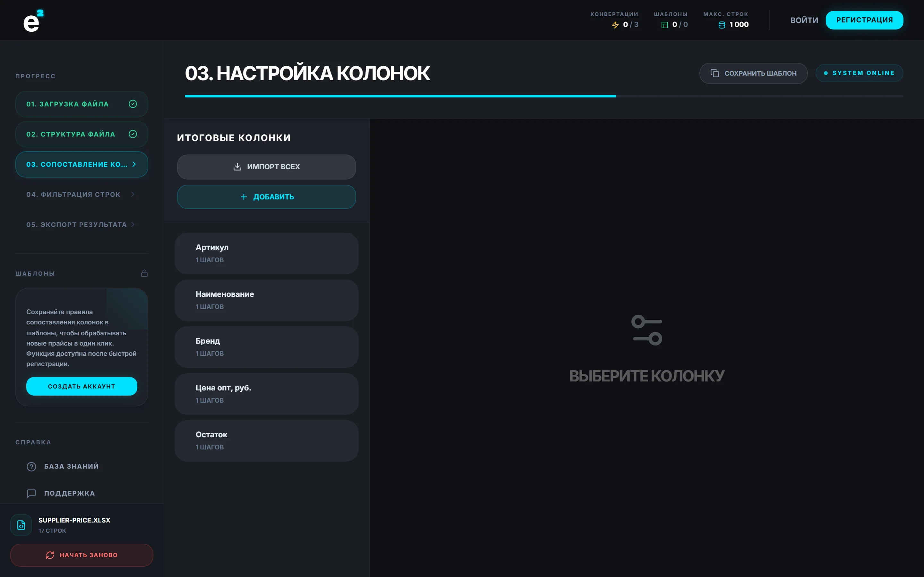Image resolution: width=924 pixels, height=577 pixels.
Task: Select the Артикул column item
Action: click(267, 253)
